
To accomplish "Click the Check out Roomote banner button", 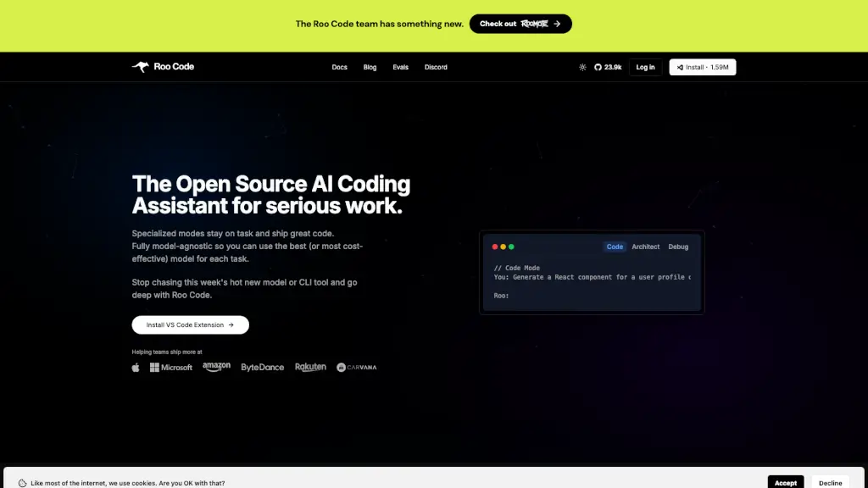I will [520, 24].
